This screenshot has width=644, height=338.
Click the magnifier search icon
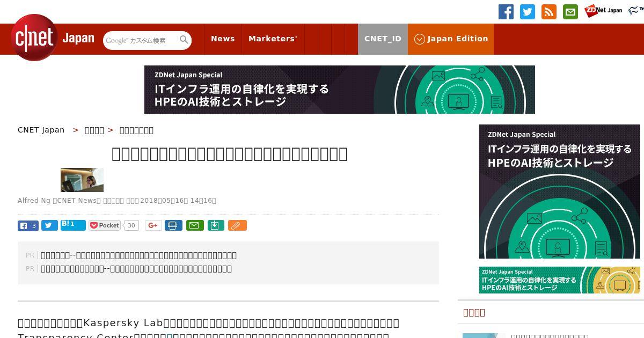(184, 40)
